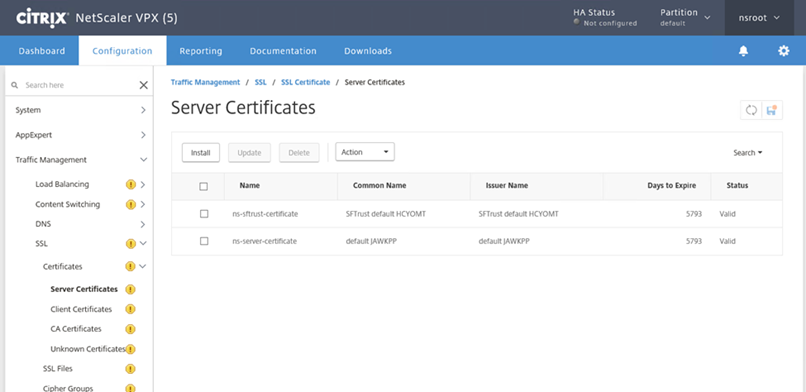
Task: Follow the SSL breadcrumb link
Action: [x=261, y=82]
